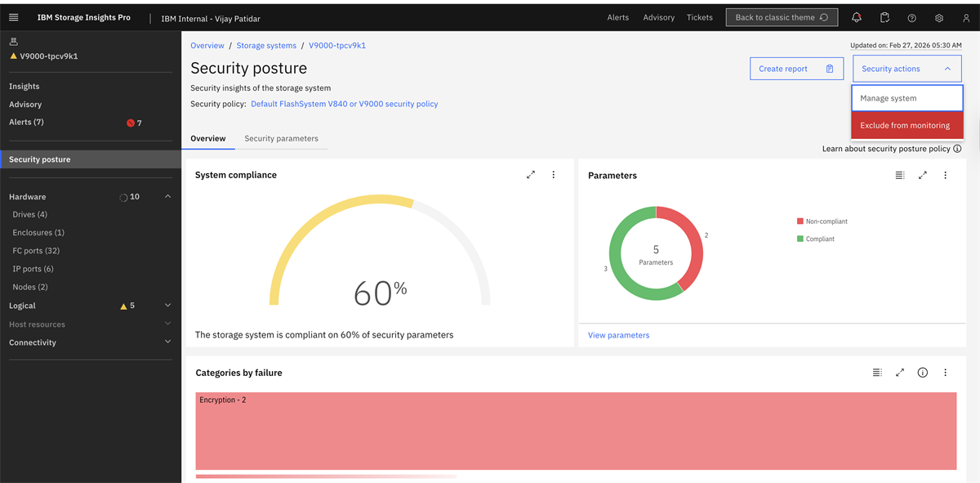Open V9000-tpcv9k1 breadcrumb link
980x483 pixels.
[x=337, y=46]
